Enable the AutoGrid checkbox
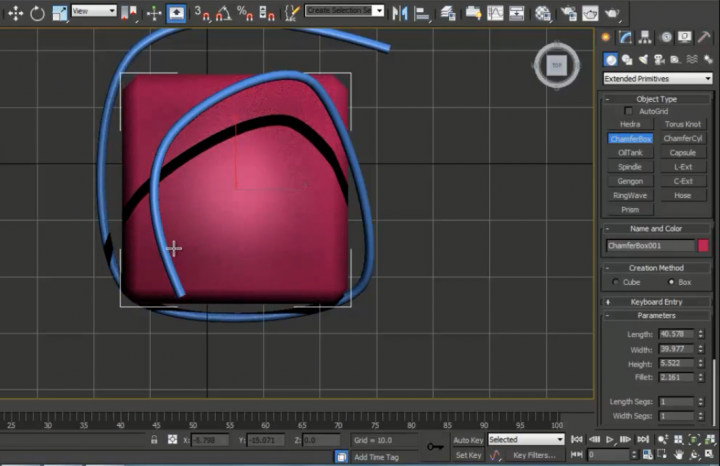720x466 pixels. (x=629, y=111)
